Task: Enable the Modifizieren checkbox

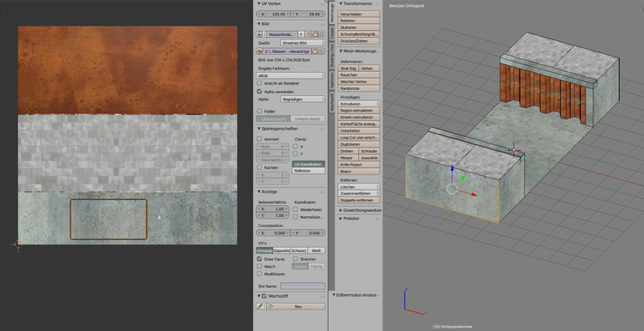Action: (259, 274)
